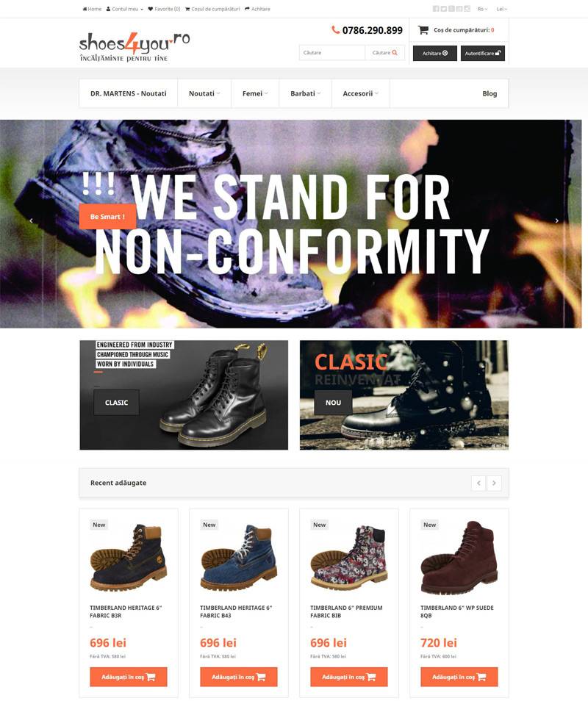Open the Twitter social icon
The image size is (588, 701).
point(443,9)
